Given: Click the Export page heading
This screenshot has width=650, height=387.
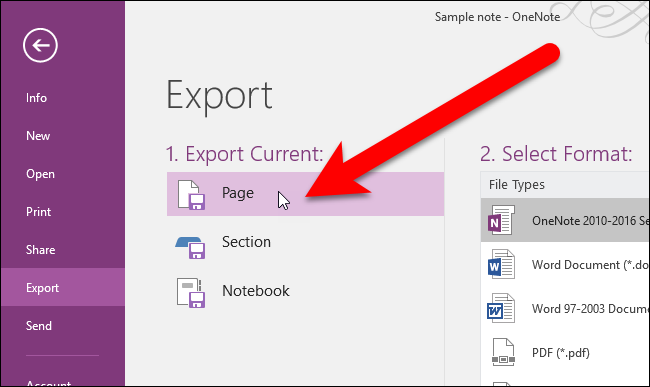Looking at the screenshot, I should click(x=219, y=97).
